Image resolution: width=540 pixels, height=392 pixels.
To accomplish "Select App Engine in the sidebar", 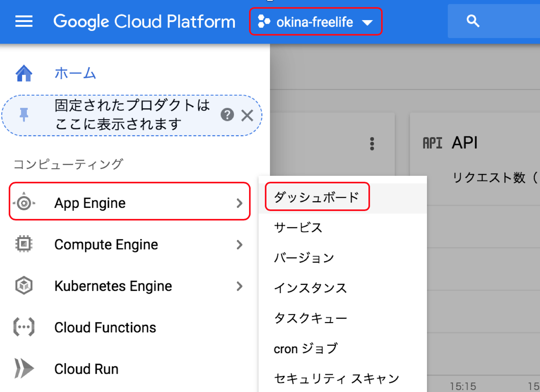I will pos(130,201).
